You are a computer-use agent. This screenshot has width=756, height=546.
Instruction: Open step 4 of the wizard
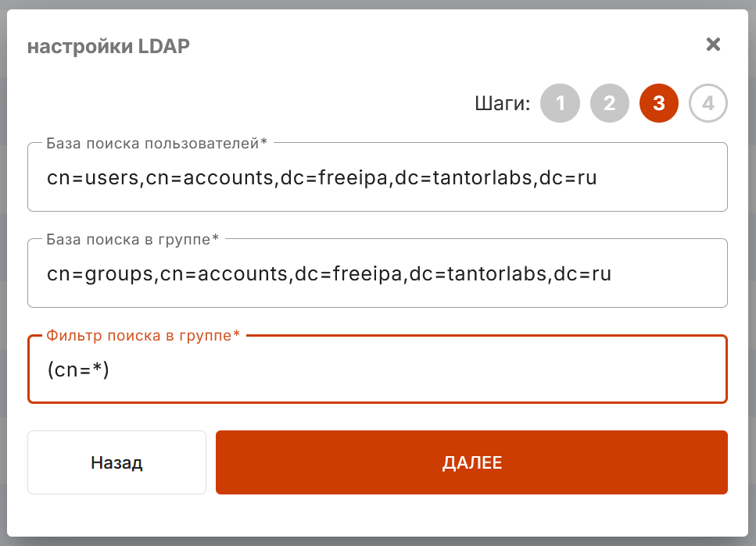point(708,103)
